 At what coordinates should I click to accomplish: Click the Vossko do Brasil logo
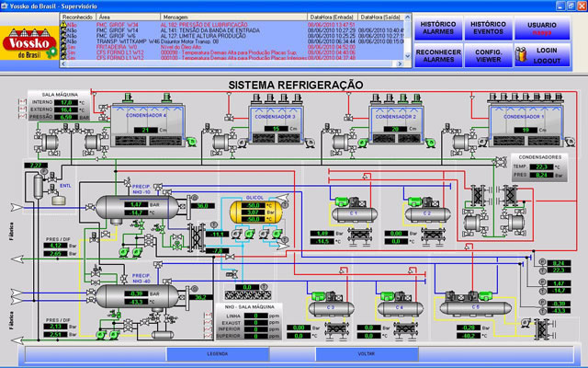[x=29, y=43]
